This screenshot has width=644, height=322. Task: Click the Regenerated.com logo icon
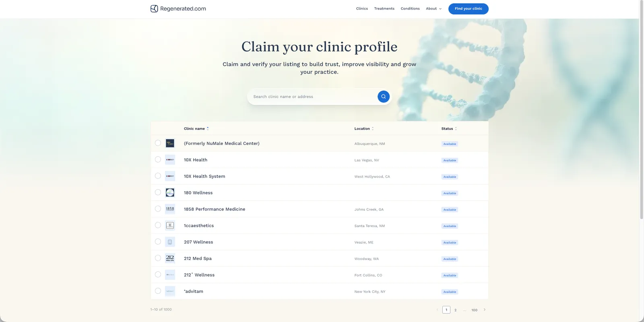point(154,8)
